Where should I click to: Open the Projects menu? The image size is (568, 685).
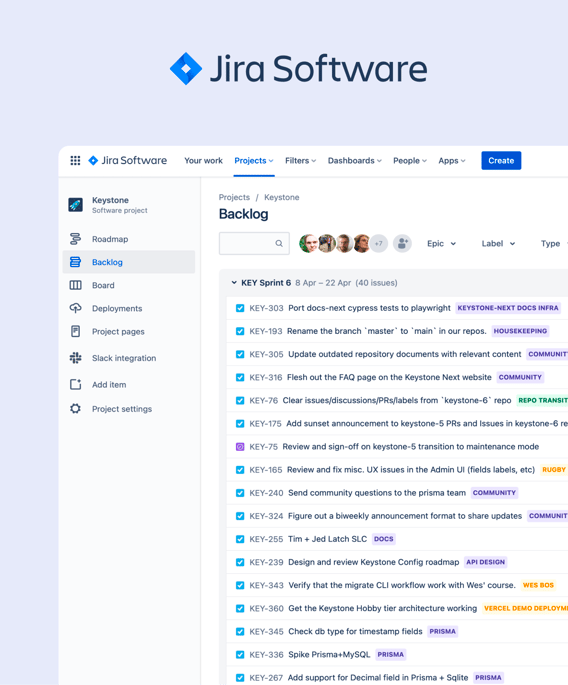click(x=254, y=160)
